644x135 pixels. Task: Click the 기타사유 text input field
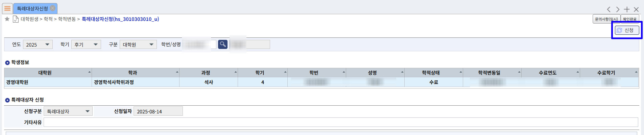(341, 122)
